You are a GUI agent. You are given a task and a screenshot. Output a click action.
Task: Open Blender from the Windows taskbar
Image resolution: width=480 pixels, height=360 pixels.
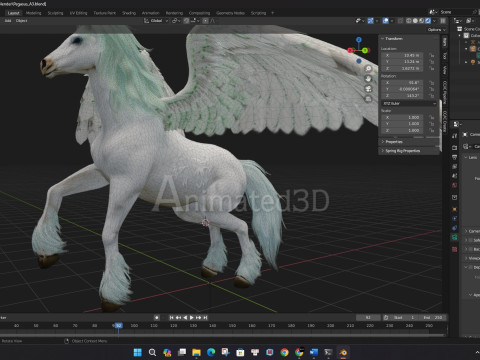343,352
